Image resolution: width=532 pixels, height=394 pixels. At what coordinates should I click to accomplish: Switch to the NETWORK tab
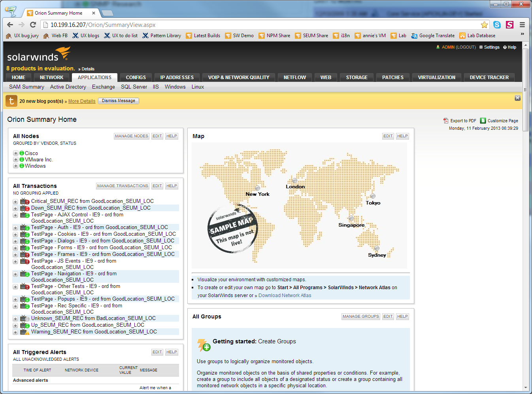pos(51,78)
